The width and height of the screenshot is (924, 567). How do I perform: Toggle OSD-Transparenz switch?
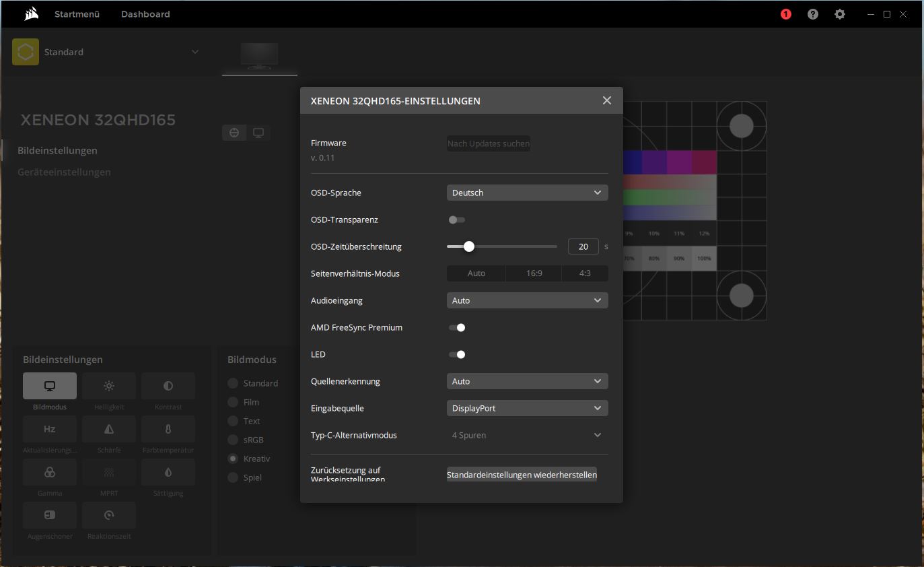457,220
